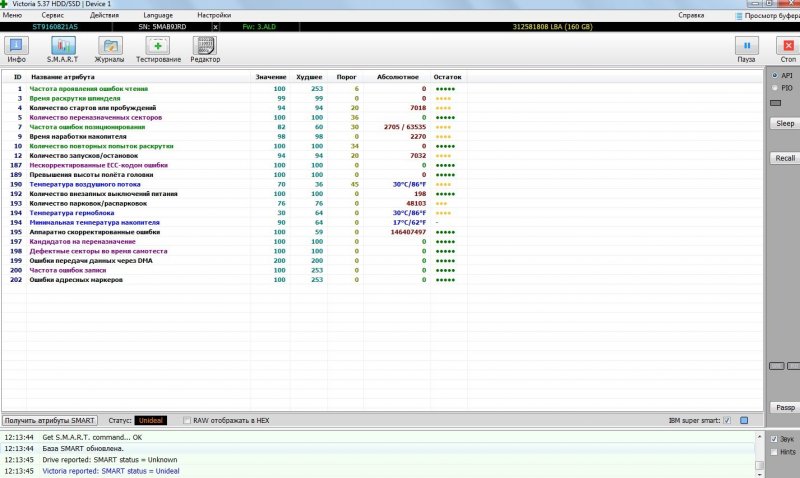This screenshot has width=800, height=478.
Task: Click Получить атрибуты SMART button
Action: (51, 420)
